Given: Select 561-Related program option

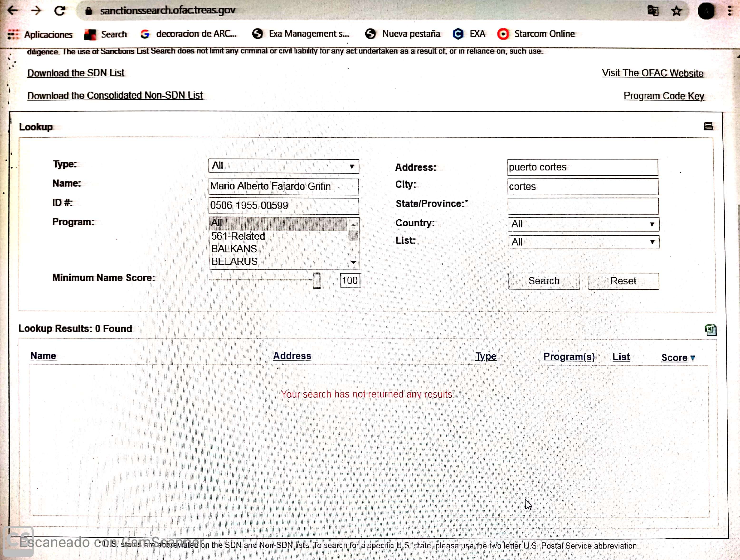Looking at the screenshot, I should click(x=238, y=236).
